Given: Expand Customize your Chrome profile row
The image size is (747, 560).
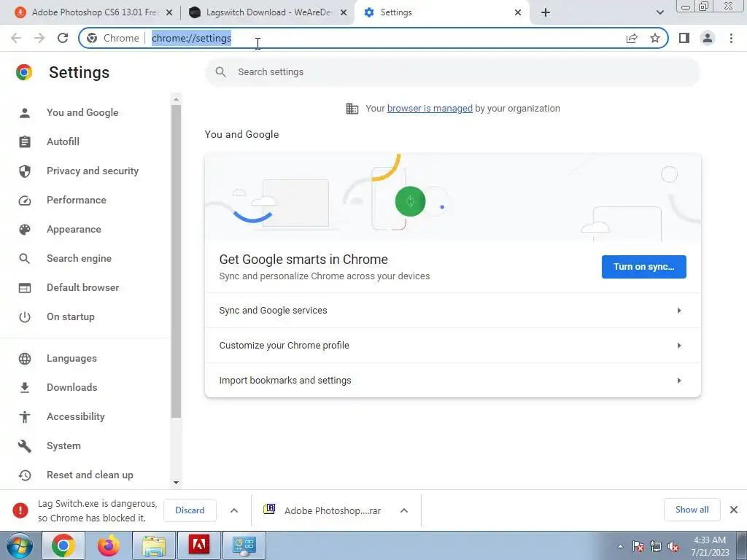Looking at the screenshot, I should click(x=452, y=345).
